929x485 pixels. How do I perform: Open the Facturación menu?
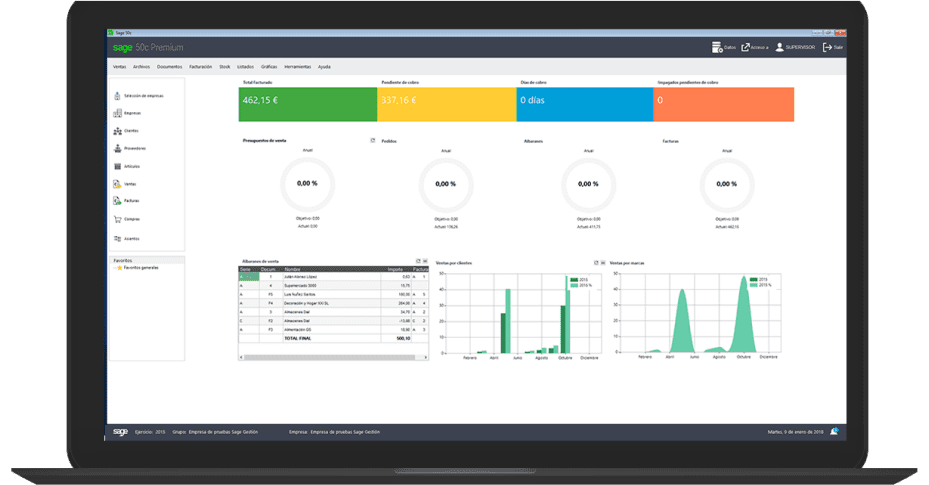tap(200, 66)
